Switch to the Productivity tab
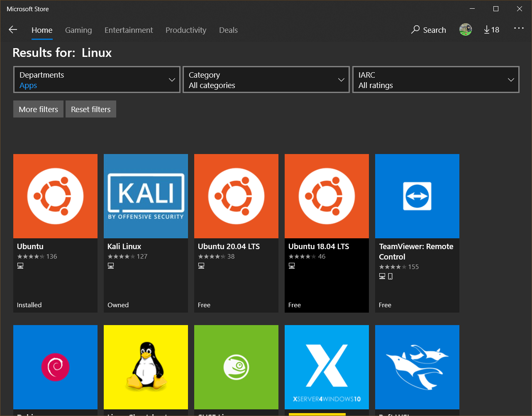Viewport: 532px width, 416px height. (185, 30)
